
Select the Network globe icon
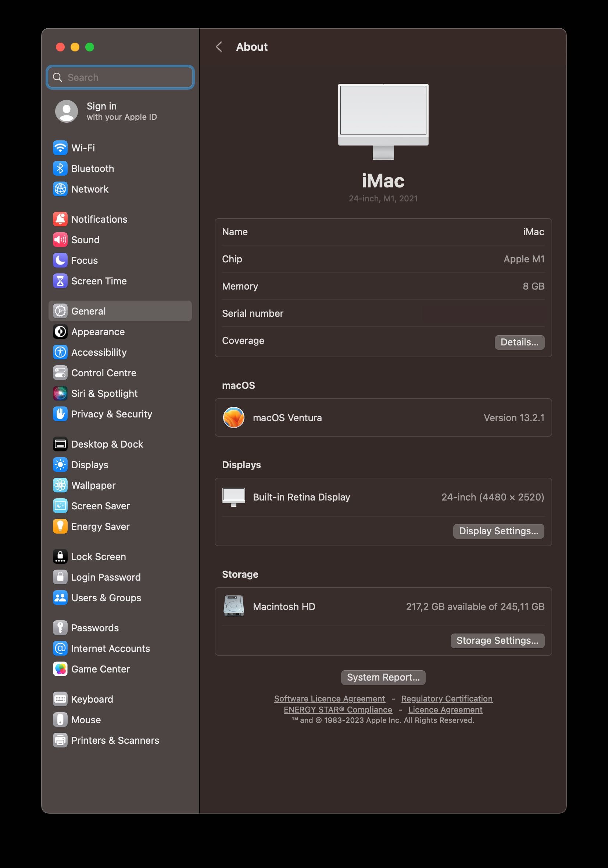(60, 189)
